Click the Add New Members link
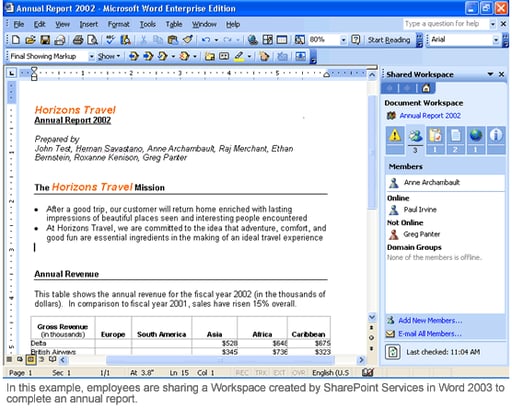 pyautogui.click(x=430, y=320)
